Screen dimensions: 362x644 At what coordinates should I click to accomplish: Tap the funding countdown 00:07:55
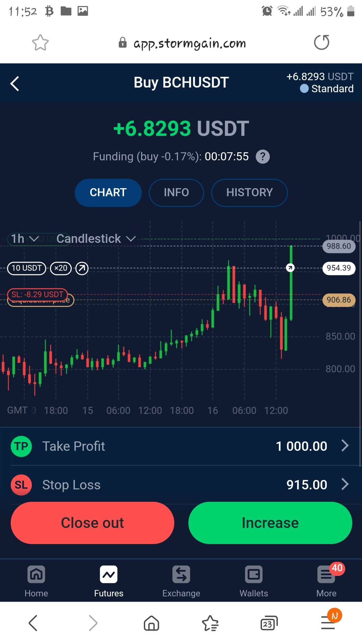pos(227,157)
